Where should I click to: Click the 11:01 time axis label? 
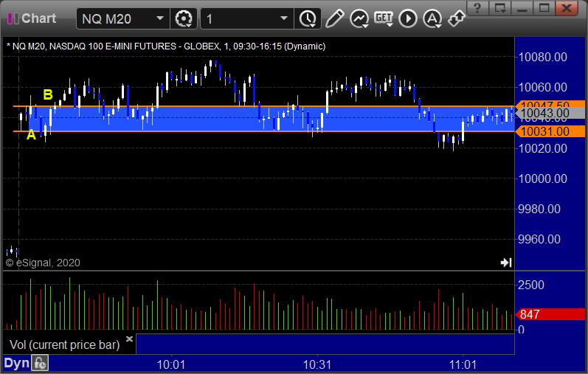[x=463, y=364]
